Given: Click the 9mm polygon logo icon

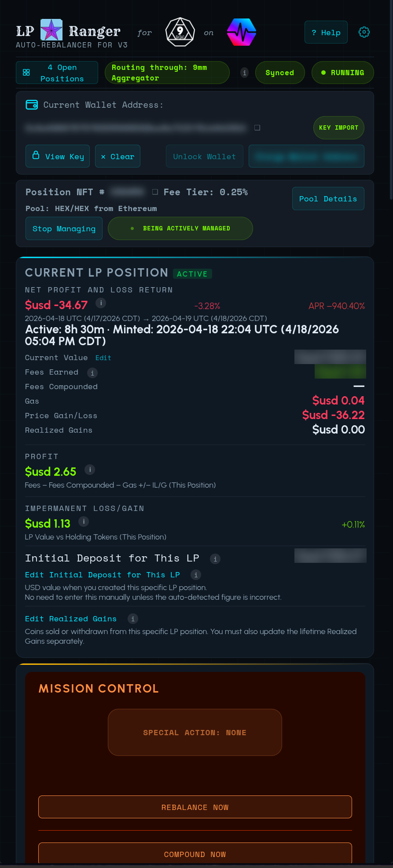Looking at the screenshot, I should coord(180,32).
